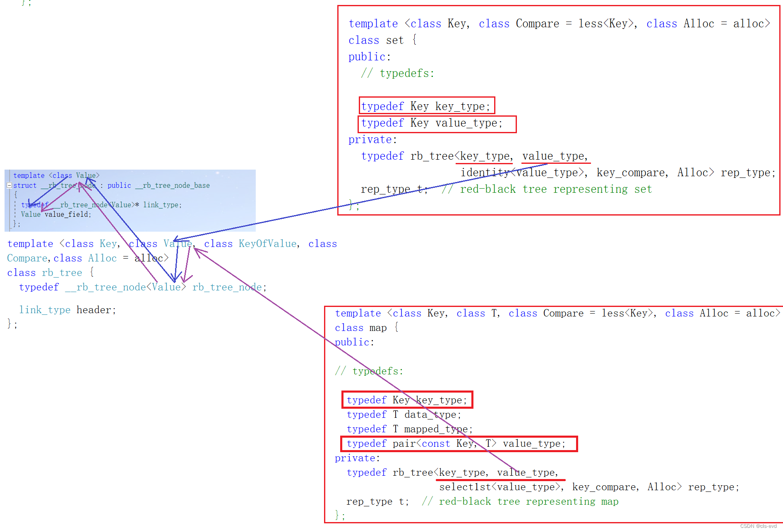
Task: Click "typedef T data_type;" line in map
Action: (404, 414)
